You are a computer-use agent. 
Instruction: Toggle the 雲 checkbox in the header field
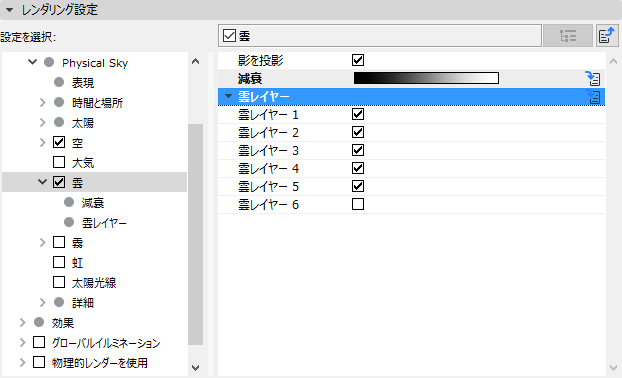click(229, 36)
